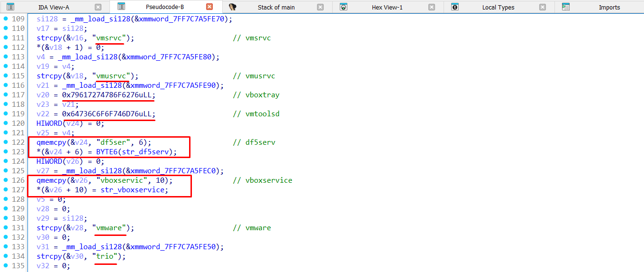Viewport: 644px width, 272px height.
Task: Click line number 120 in the gutter
Action: [x=18, y=123]
